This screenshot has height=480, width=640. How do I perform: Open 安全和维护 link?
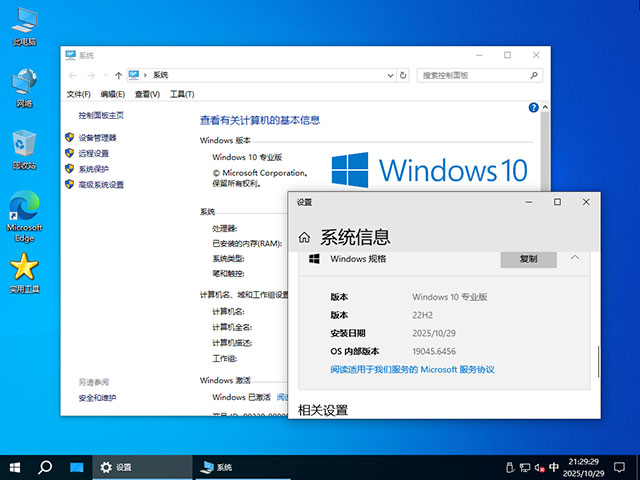coord(98,398)
